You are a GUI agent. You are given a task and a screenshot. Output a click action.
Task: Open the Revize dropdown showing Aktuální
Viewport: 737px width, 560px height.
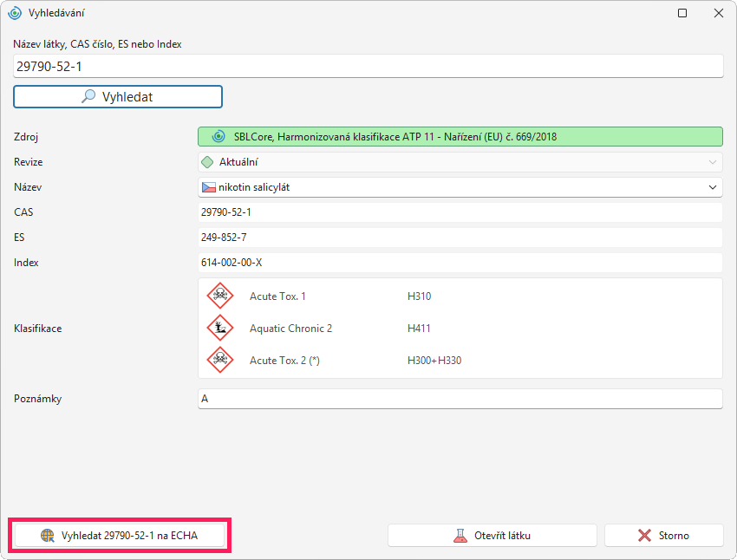(460, 162)
